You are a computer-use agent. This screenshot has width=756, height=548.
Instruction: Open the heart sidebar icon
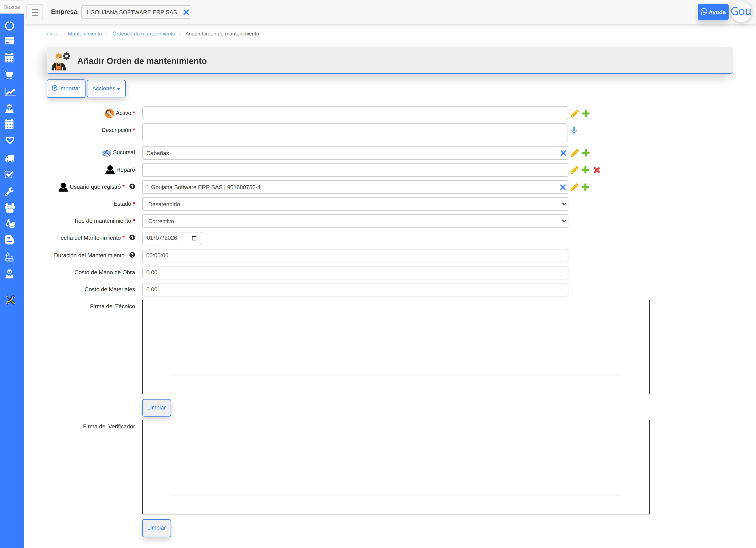pos(10,140)
